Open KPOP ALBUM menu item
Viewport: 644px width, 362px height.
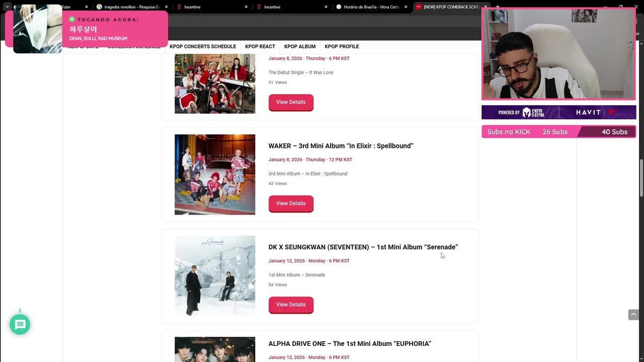[x=300, y=47]
